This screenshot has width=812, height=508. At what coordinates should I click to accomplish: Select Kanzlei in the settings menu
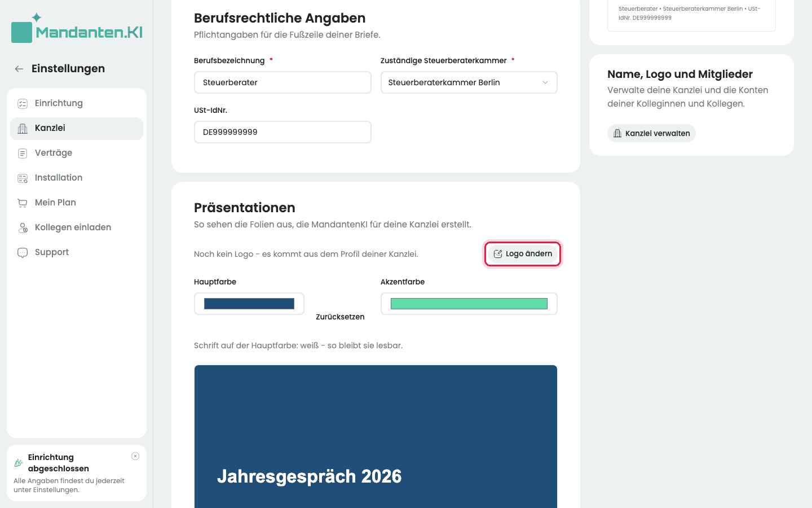click(77, 128)
